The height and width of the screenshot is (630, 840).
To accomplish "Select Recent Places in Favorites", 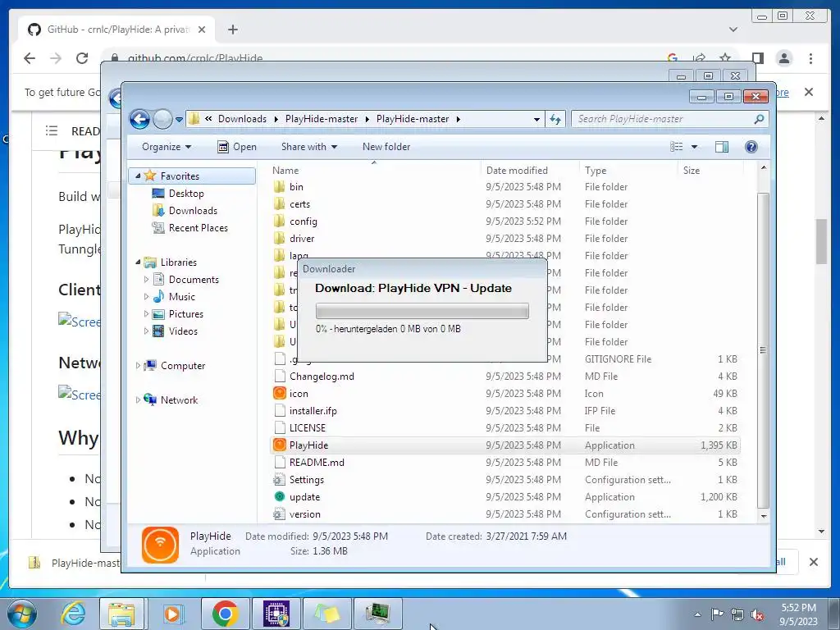I will (199, 228).
